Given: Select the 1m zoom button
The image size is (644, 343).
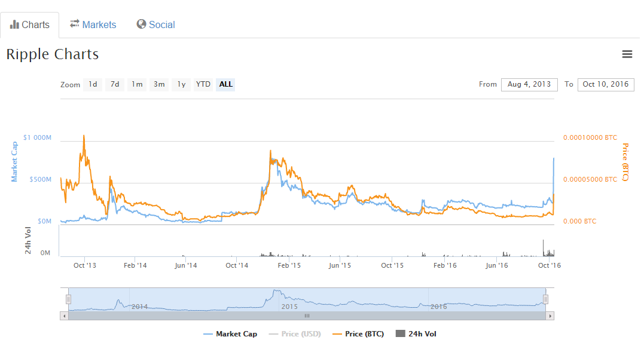Looking at the screenshot, I should 137,84.
